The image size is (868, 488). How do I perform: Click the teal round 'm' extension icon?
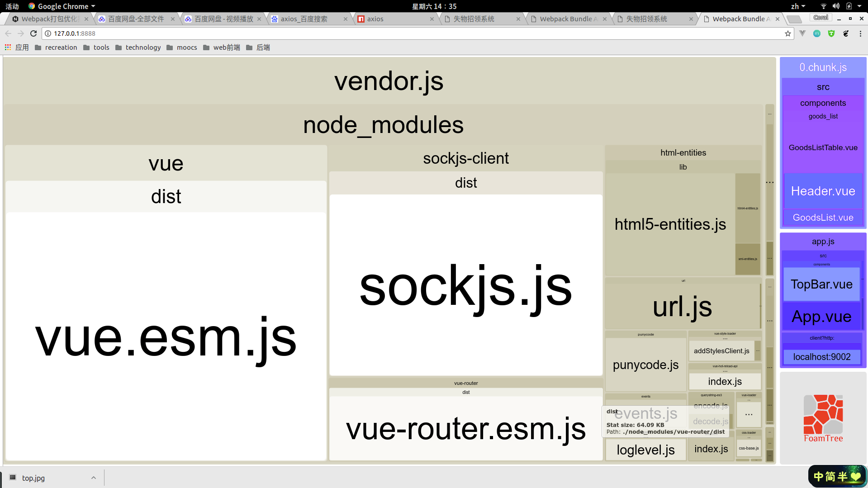tap(817, 33)
